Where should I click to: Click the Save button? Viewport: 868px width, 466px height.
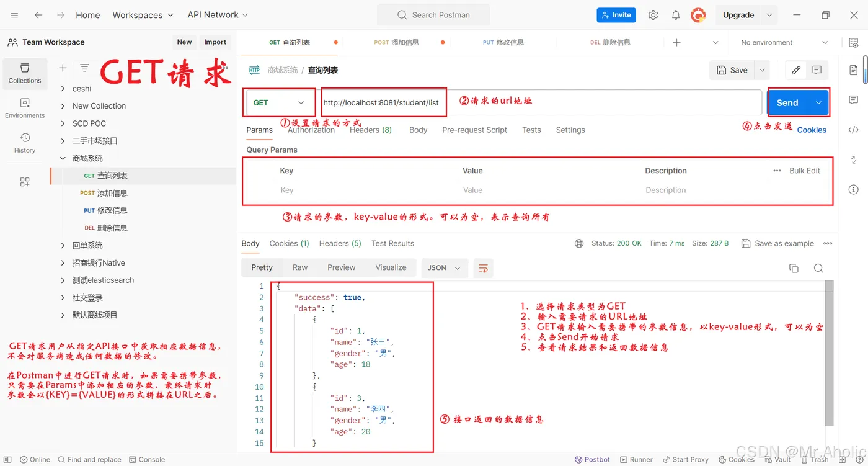point(732,70)
